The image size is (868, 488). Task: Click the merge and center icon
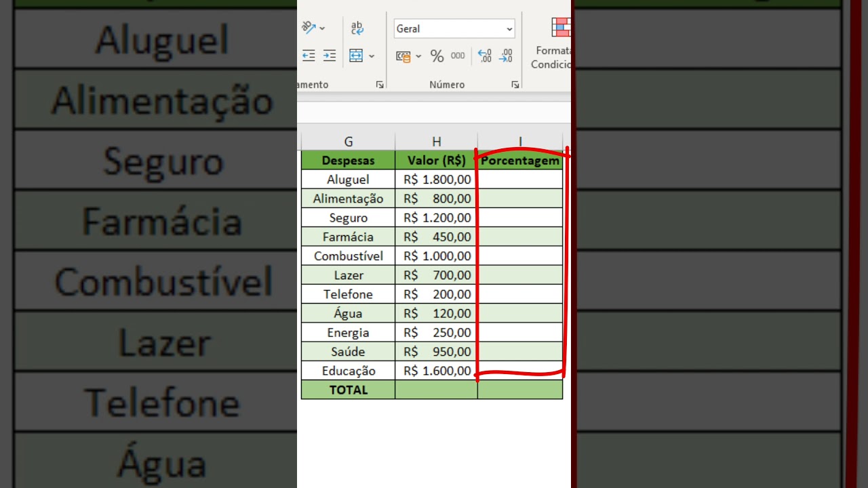coord(356,56)
